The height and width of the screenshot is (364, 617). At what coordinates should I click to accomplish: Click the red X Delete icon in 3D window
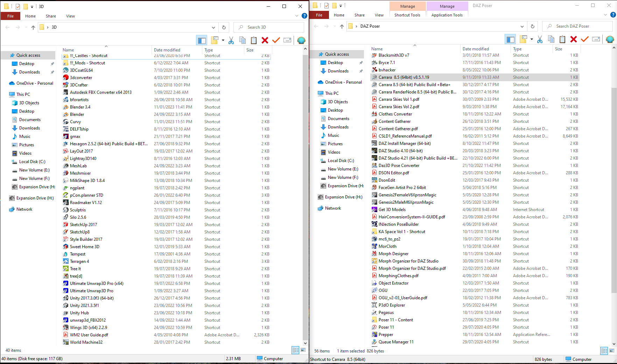pos(265,40)
